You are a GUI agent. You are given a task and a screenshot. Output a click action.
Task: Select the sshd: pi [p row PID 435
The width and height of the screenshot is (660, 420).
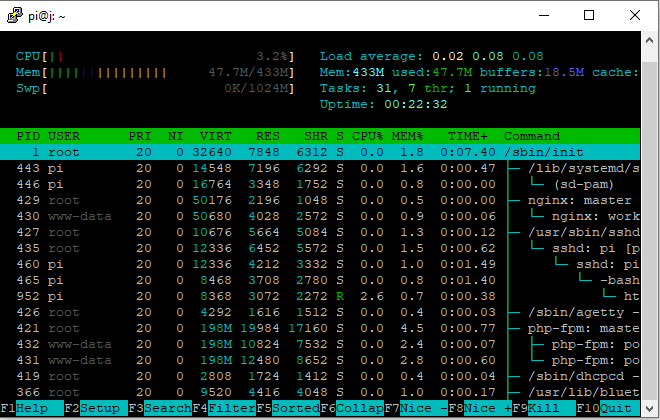320,248
